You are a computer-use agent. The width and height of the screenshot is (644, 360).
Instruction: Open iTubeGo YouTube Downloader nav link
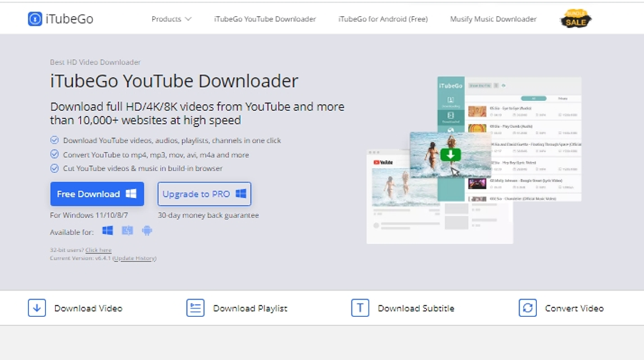pyautogui.click(x=265, y=19)
